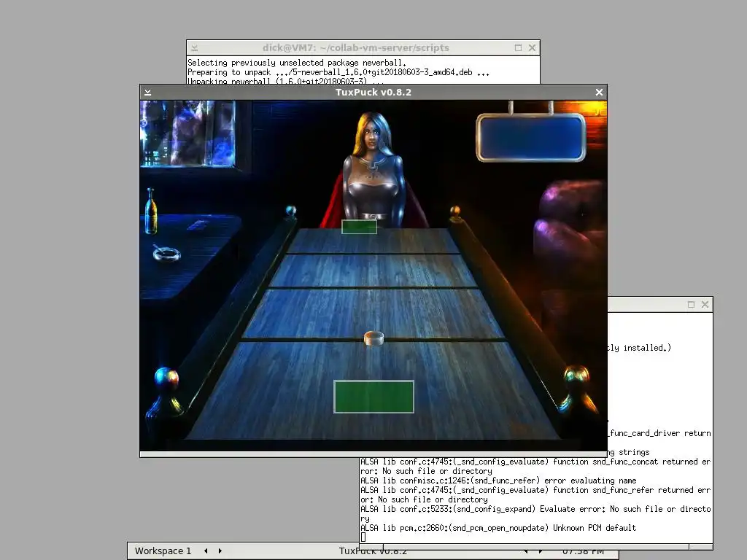Screen dimensions: 747x560
Task: Close the TuxPuck v0.8.2 window
Action: 600,93
